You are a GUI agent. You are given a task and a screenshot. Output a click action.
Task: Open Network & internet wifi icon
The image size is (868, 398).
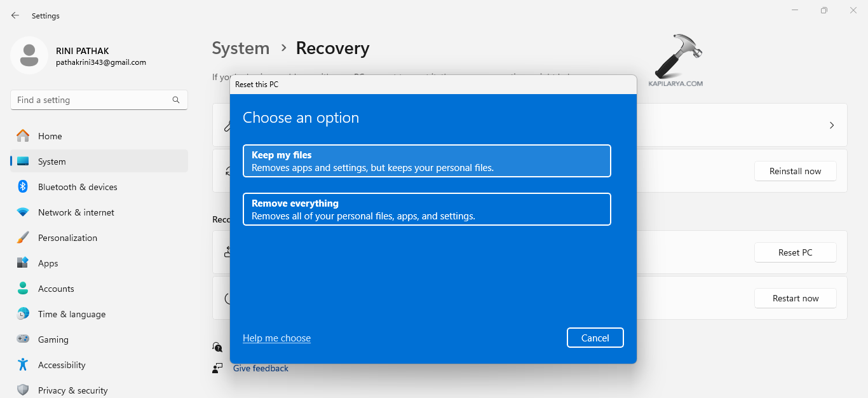pyautogui.click(x=23, y=212)
